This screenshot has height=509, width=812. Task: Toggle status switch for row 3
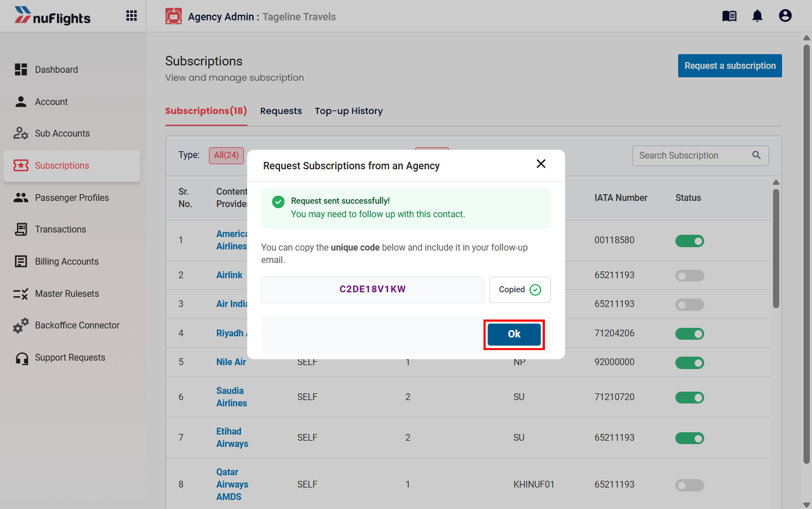(689, 305)
